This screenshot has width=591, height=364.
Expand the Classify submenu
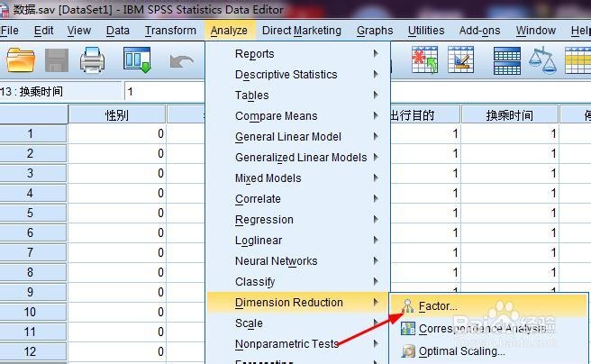tap(298, 281)
